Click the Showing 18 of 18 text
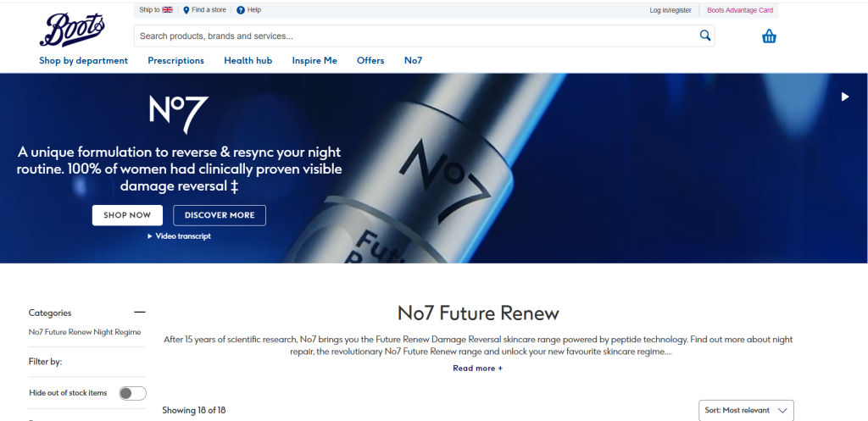 pyautogui.click(x=194, y=411)
